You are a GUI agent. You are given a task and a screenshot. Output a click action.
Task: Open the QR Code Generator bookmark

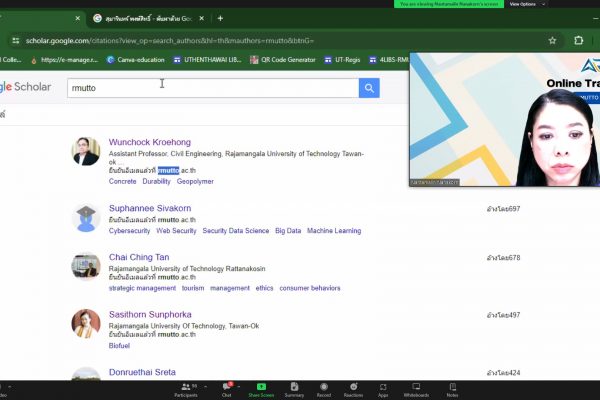[x=283, y=60]
